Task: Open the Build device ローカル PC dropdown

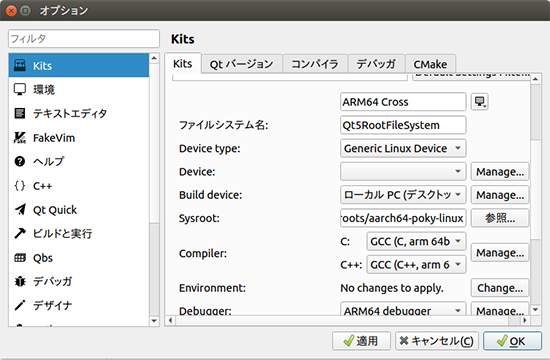Action: pyautogui.click(x=403, y=194)
